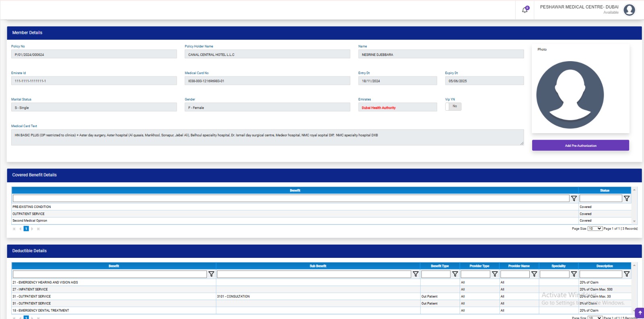Click the user profile avatar icon
The width and height of the screenshot is (644, 319).
click(x=629, y=10)
